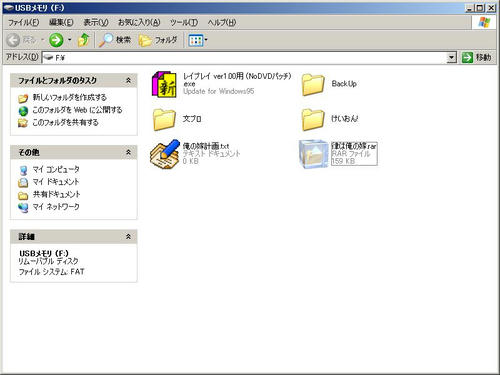The height and width of the screenshot is (375, 500).
Task: Click the Back navigation arrow button
Action: pos(13,40)
